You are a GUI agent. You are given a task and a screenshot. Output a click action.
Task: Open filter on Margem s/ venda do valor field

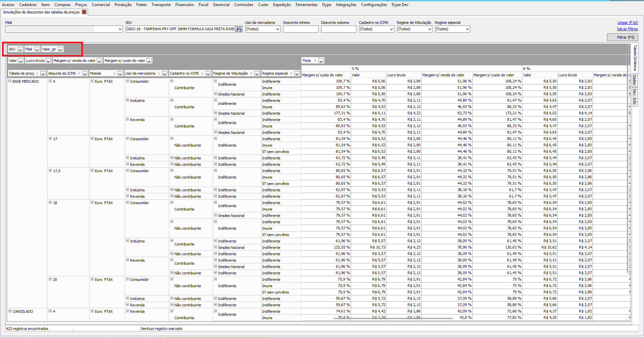pyautogui.click(x=99, y=61)
